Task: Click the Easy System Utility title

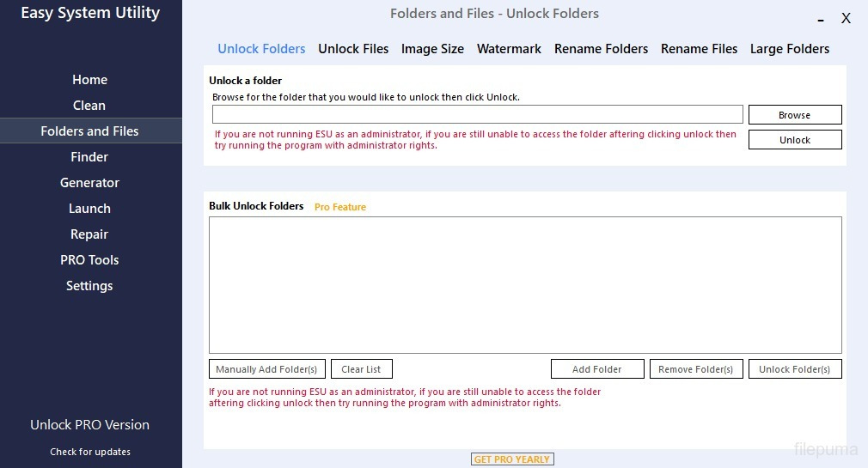Action: pos(90,13)
